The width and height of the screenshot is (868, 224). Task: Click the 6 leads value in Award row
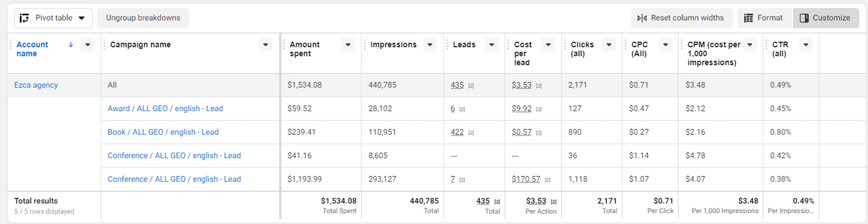coord(453,108)
